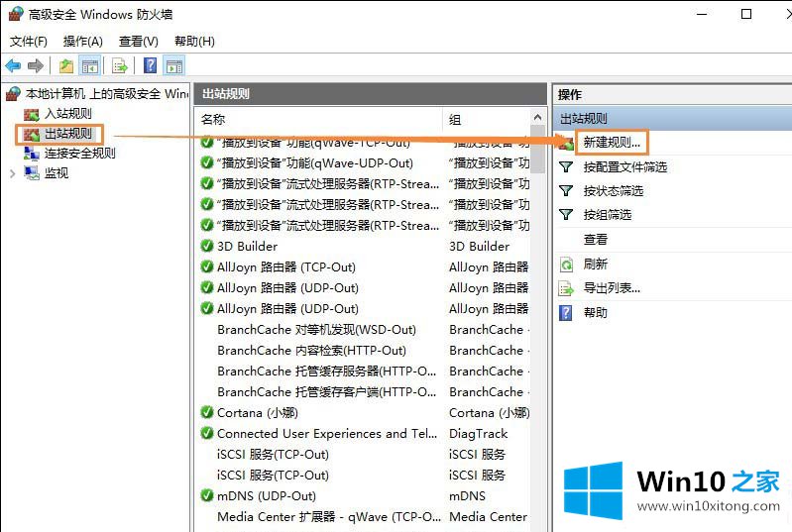Click green check icon of Connected User Experiences
792x532 pixels.
coord(206,433)
